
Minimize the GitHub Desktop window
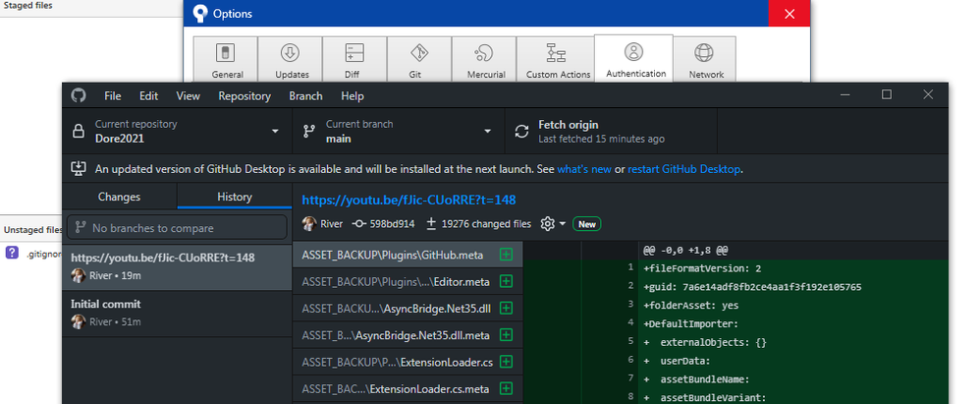coord(845,94)
